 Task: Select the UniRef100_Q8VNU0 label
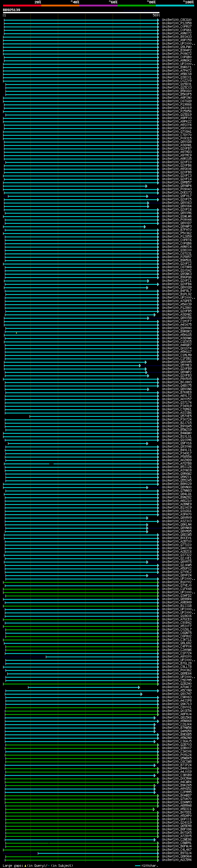176,487
